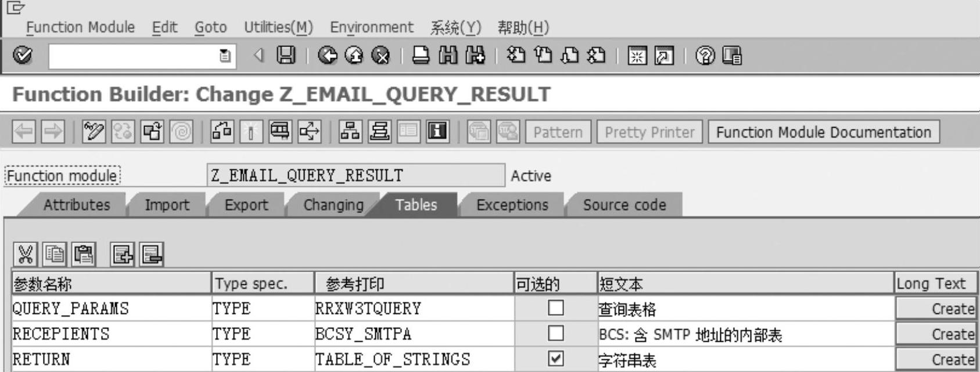Image resolution: width=980 pixels, height=372 pixels.
Task: Go to Previous Page icon
Action: (x=543, y=56)
